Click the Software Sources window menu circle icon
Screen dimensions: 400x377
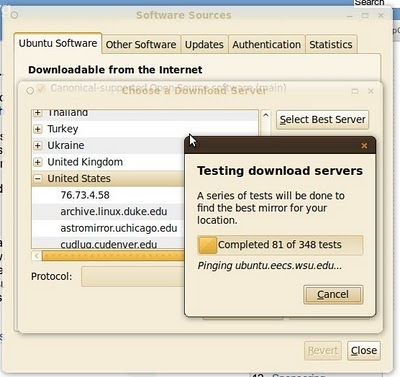(15, 15)
